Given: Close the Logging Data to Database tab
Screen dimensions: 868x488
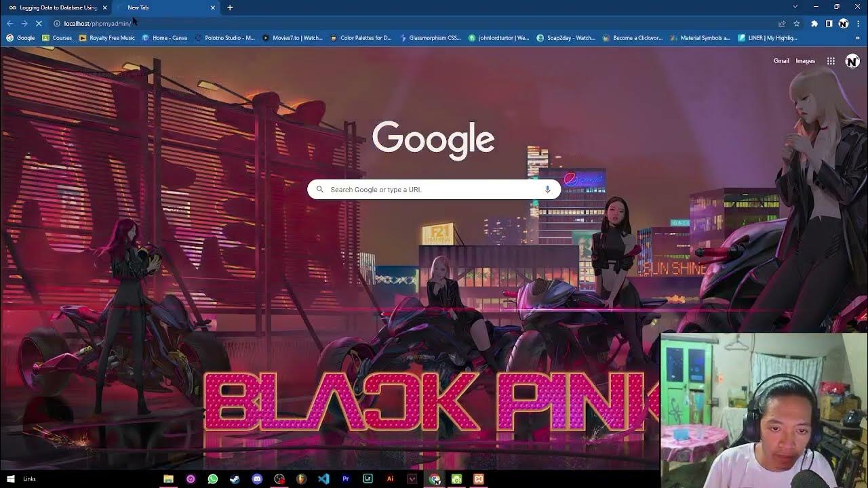Looking at the screenshot, I should (x=104, y=7).
